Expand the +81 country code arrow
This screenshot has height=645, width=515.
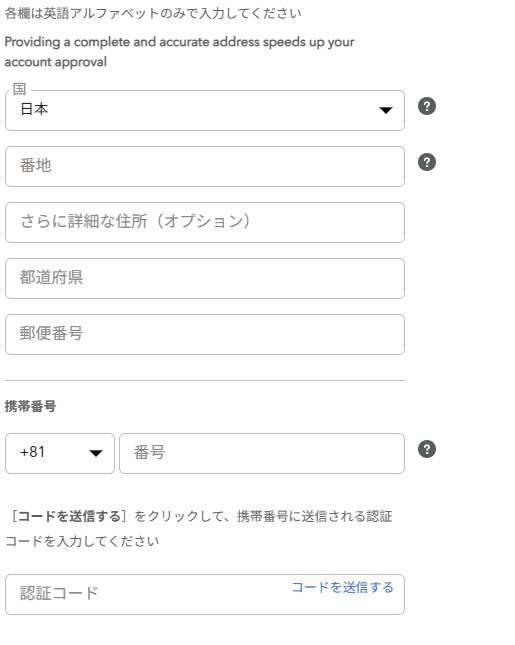click(x=95, y=453)
